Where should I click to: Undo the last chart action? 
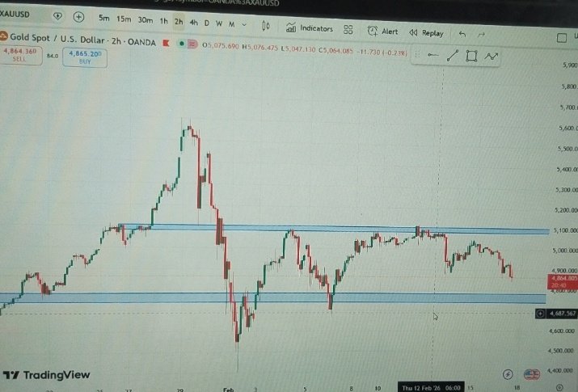click(462, 34)
